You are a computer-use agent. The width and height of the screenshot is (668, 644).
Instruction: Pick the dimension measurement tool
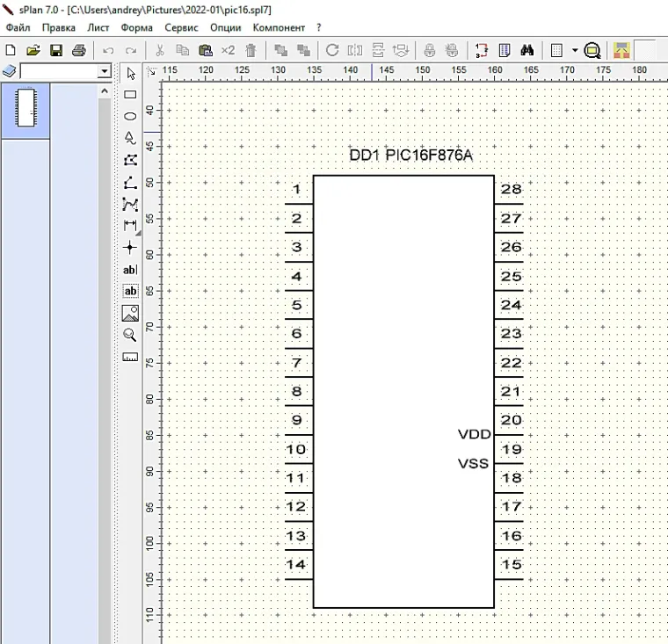130,226
